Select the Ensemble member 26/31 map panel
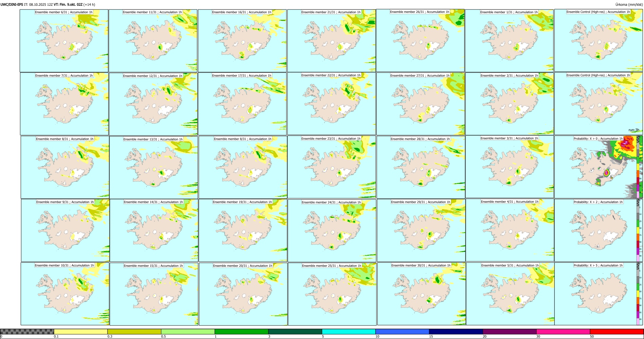 [x=421, y=40]
